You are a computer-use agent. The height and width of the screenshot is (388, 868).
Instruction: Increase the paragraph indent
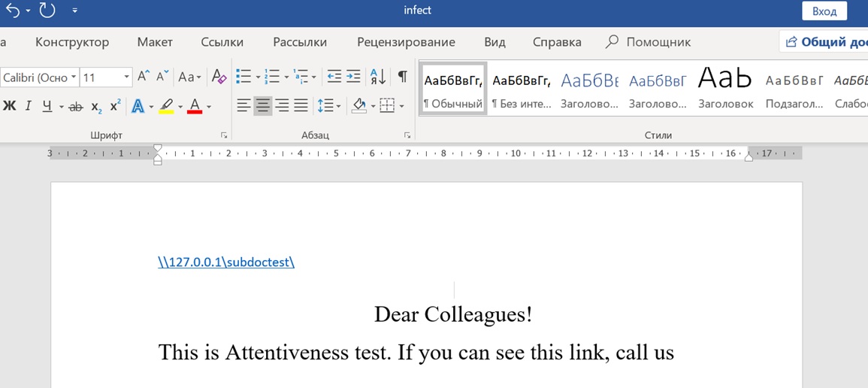353,77
